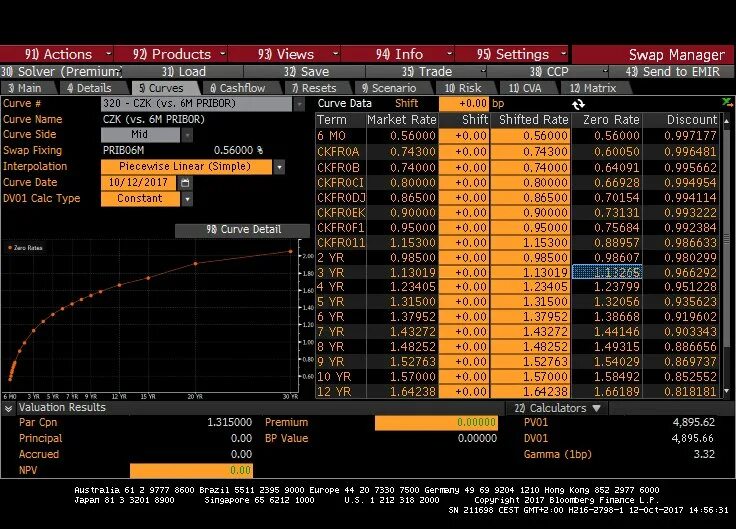Open the Trade dropdown
Image resolution: width=736 pixels, height=529 pixels.
[x=427, y=72]
